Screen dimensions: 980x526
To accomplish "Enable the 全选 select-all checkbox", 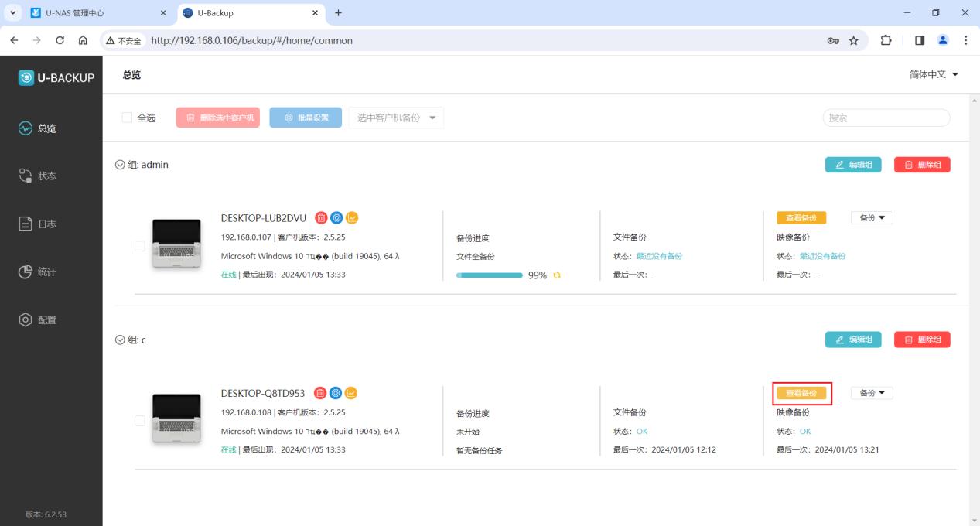I will (128, 117).
